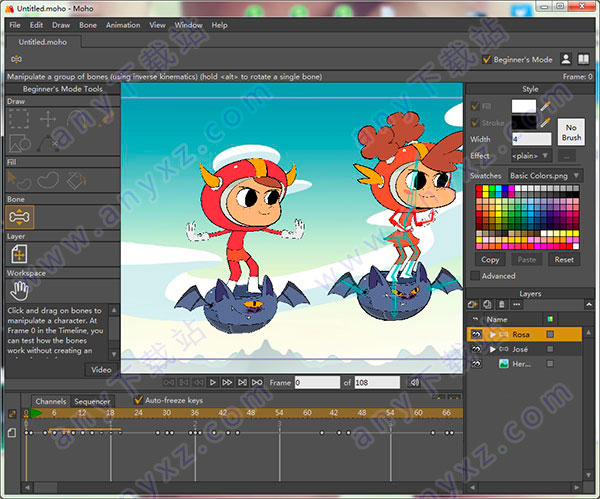This screenshot has width=600, height=499.
Task: Enable the Beginner's Mode checkbox
Action: point(488,59)
